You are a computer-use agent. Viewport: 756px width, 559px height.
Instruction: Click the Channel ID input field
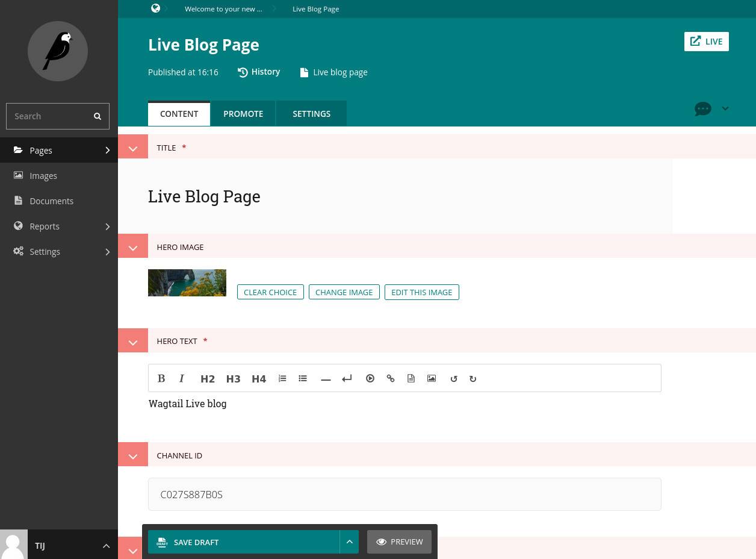[404, 495]
